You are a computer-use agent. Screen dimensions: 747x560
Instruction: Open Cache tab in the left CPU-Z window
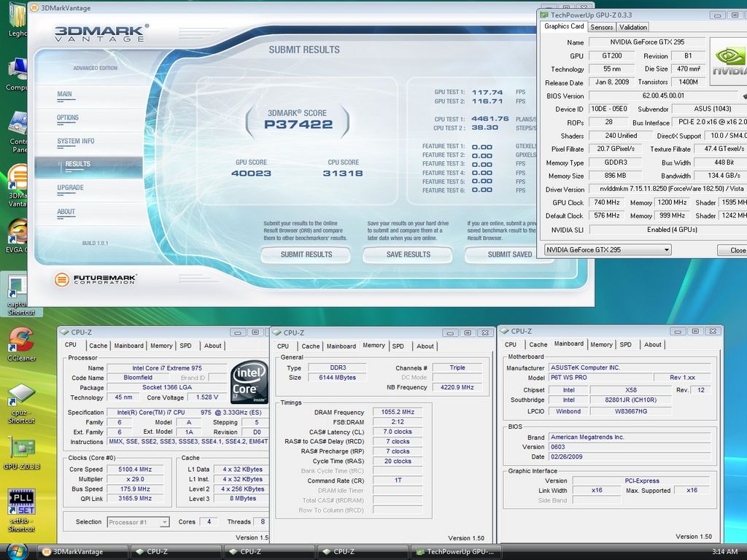pyautogui.click(x=98, y=346)
